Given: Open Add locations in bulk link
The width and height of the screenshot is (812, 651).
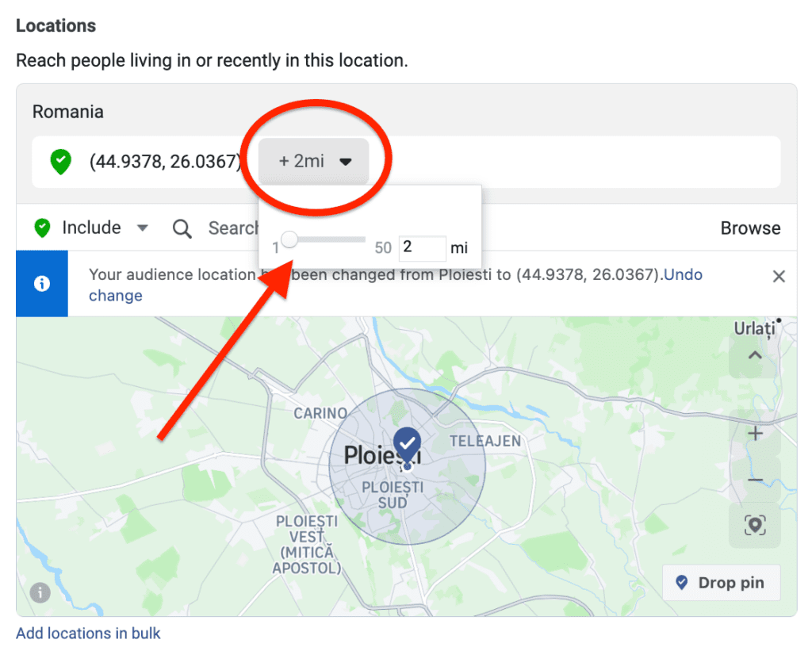Looking at the screenshot, I should point(88,633).
